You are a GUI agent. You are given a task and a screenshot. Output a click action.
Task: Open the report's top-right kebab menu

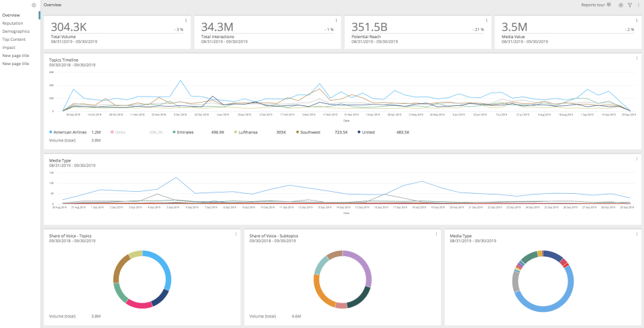click(x=637, y=5)
